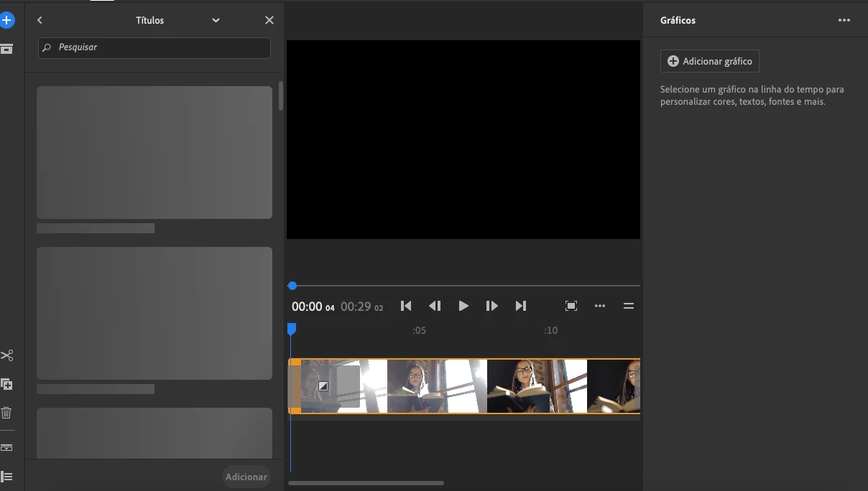
Task: Click the transition icon on first clip
Action: pos(323,386)
